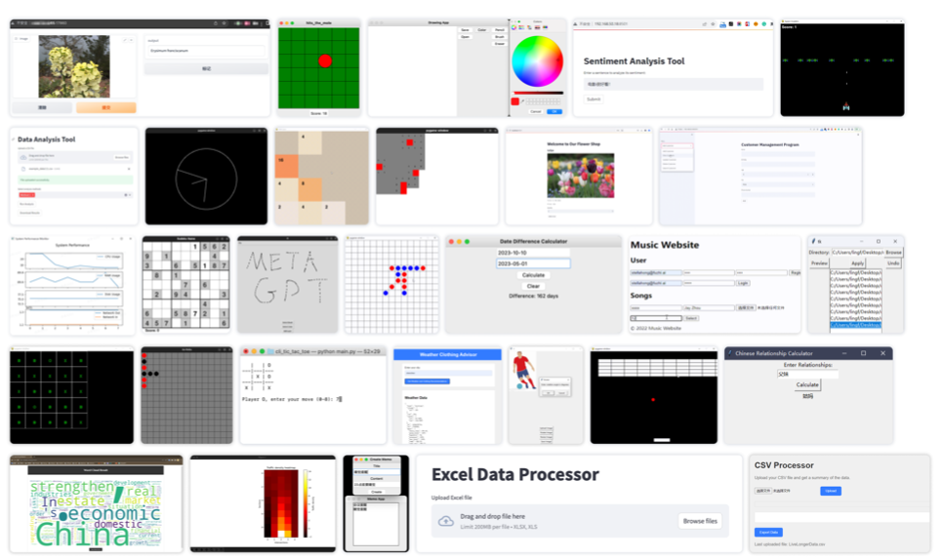Open the analysis methods dropdown in Data Analysis Tool
This screenshot has height=560, width=943.
(x=75, y=195)
